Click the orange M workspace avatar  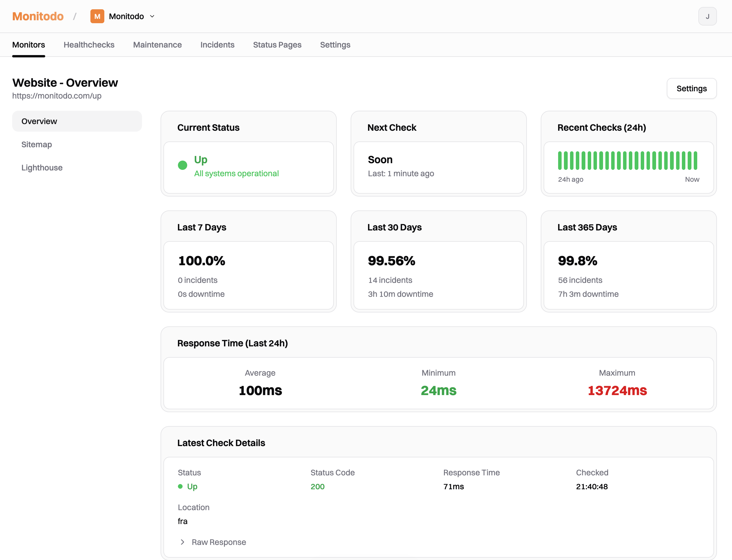[97, 16]
